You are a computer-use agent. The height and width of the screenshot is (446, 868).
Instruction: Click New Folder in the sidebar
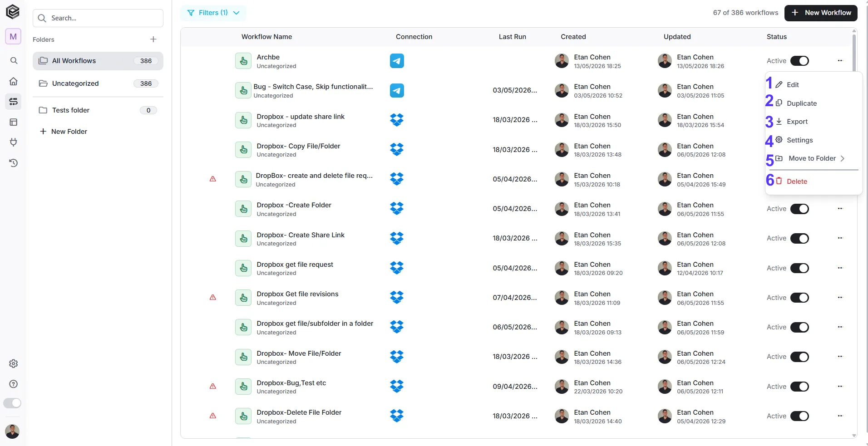(64, 132)
